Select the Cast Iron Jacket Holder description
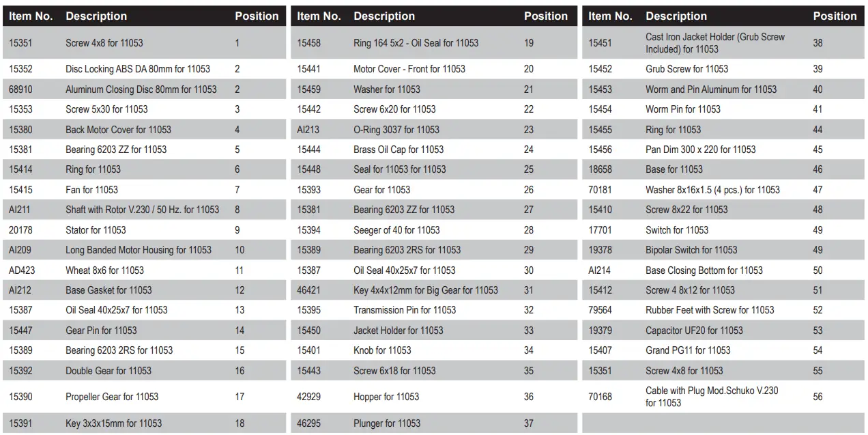The height and width of the screenshot is (435, 868). click(714, 43)
